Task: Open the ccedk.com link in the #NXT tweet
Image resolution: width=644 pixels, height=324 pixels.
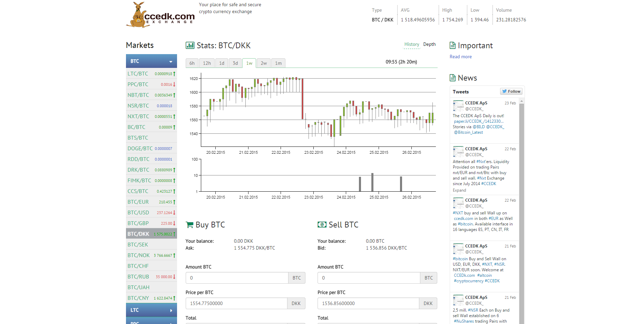Action: click(x=464, y=219)
